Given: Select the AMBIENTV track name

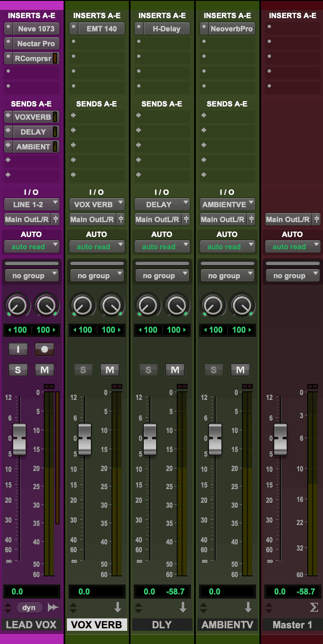Looking at the screenshot, I should pos(227,625).
